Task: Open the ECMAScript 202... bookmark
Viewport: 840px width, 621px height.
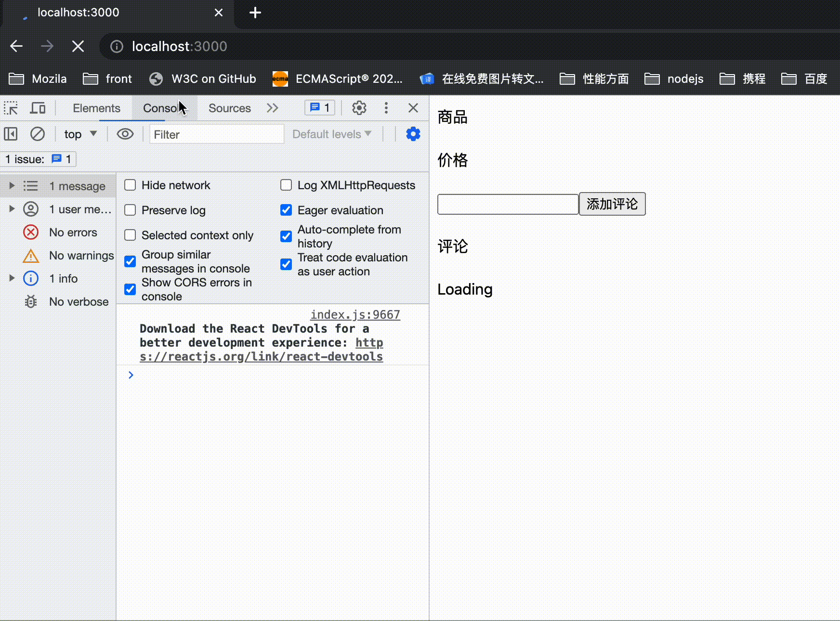Action: 337,78
